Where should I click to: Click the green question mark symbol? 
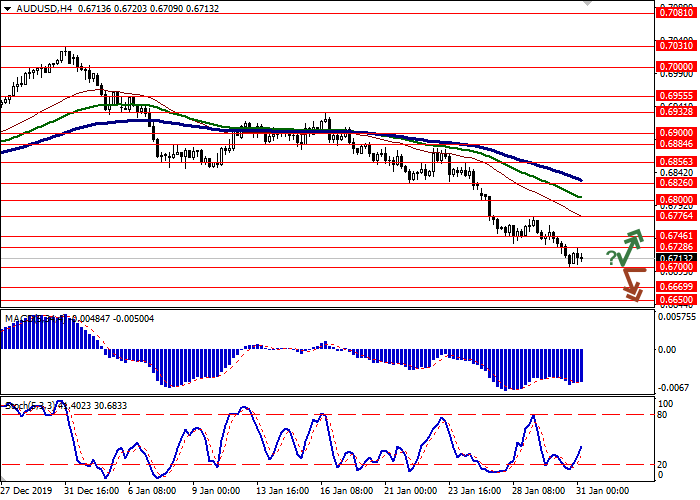(610, 258)
